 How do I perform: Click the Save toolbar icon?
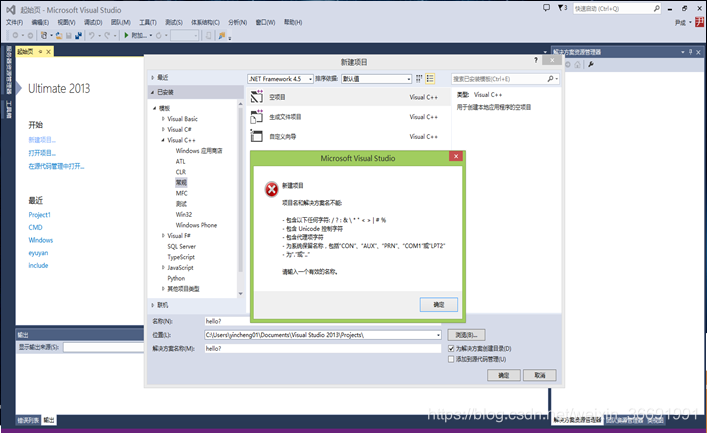click(69, 35)
